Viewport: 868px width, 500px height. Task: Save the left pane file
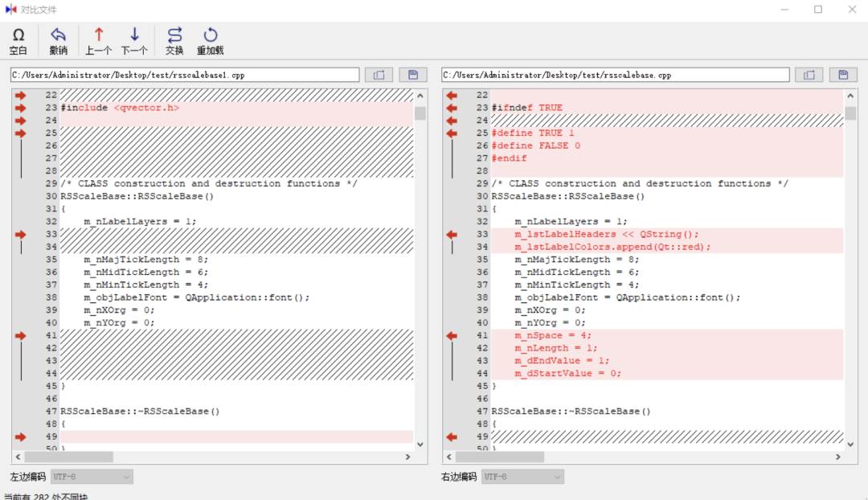click(413, 75)
